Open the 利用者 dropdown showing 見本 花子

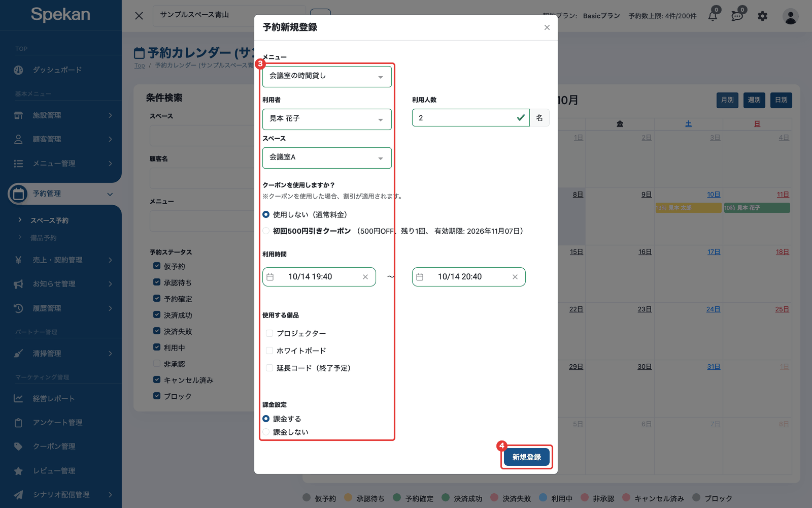[327, 119]
